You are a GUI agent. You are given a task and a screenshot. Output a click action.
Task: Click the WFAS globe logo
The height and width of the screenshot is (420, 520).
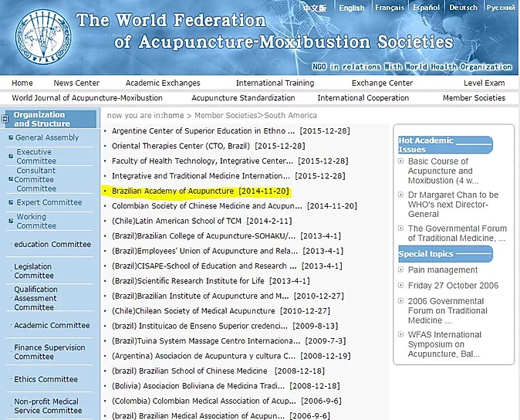tap(43, 37)
